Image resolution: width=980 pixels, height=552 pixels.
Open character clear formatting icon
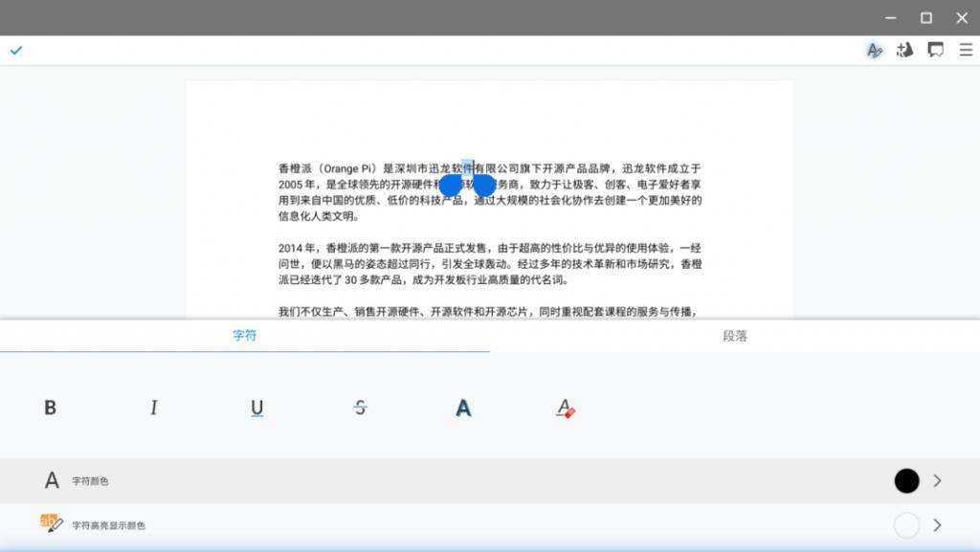tap(566, 407)
